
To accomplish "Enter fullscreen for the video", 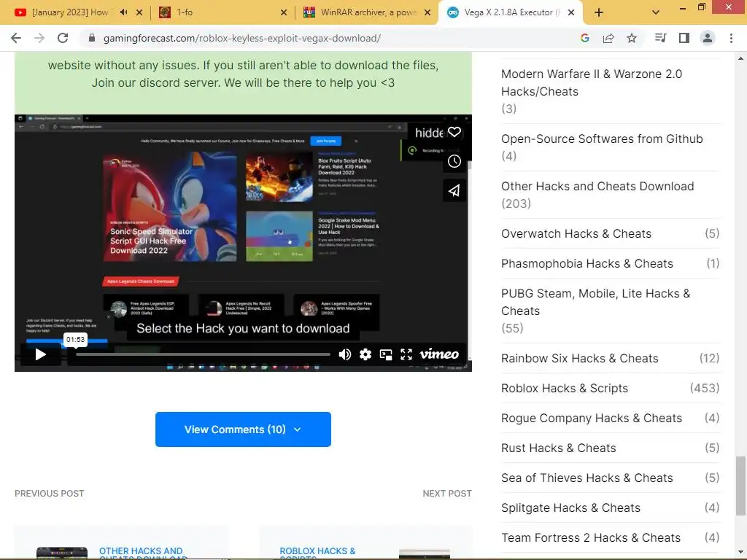I will tap(406, 354).
